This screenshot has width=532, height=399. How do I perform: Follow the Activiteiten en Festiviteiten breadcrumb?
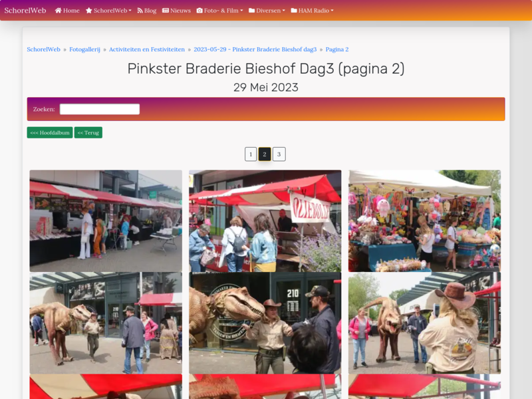click(147, 49)
